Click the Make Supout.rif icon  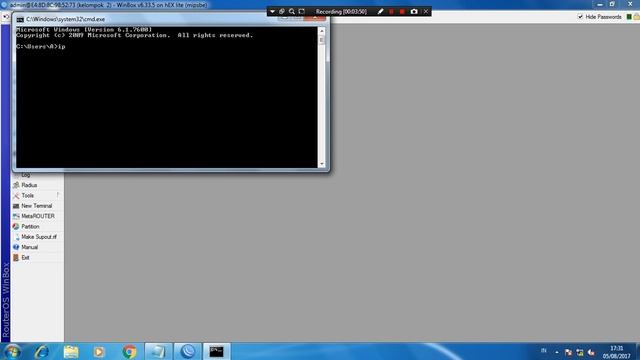pyautogui.click(x=17, y=237)
